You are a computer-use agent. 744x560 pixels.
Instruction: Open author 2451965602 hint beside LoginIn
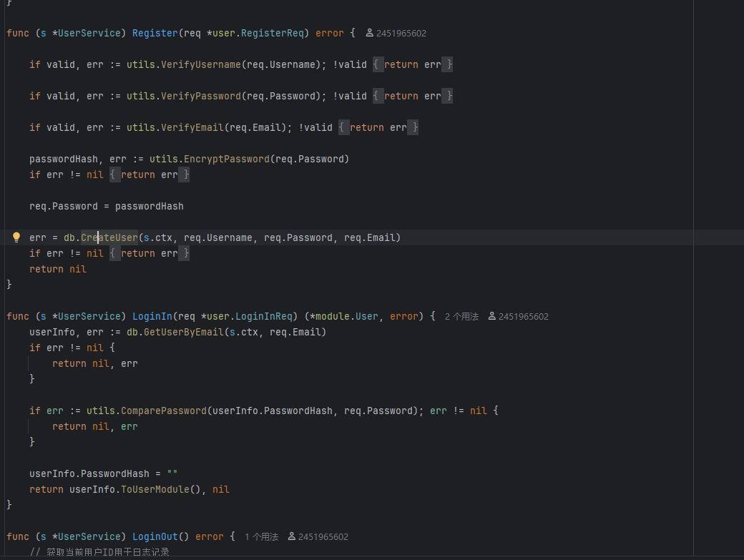click(x=518, y=316)
